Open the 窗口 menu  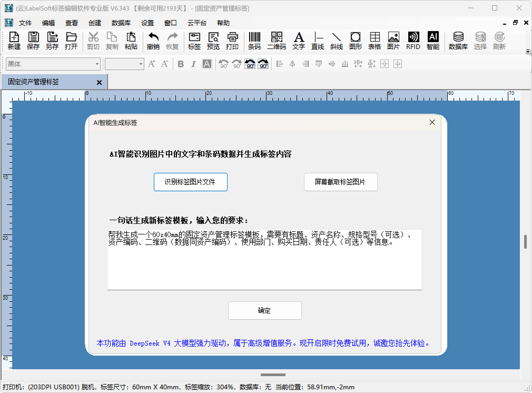(171, 23)
